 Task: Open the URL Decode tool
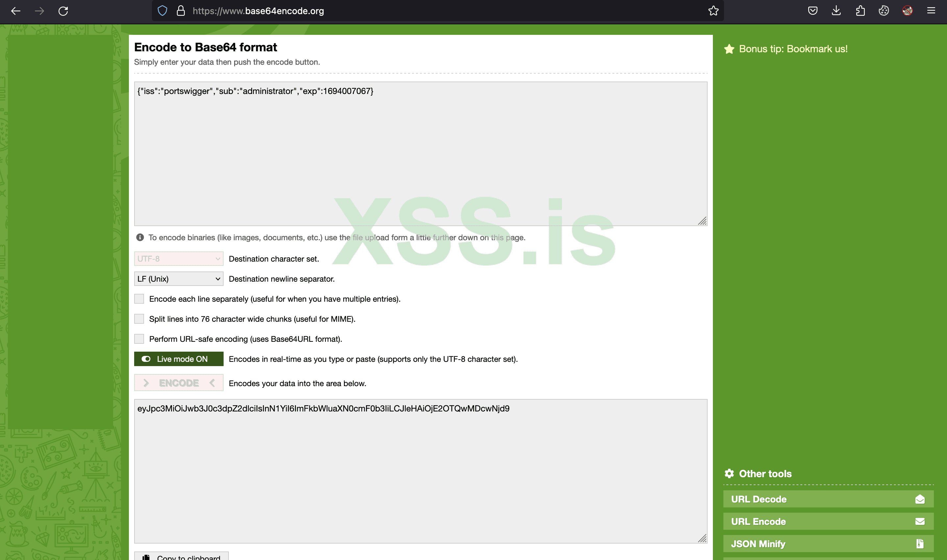(828, 499)
